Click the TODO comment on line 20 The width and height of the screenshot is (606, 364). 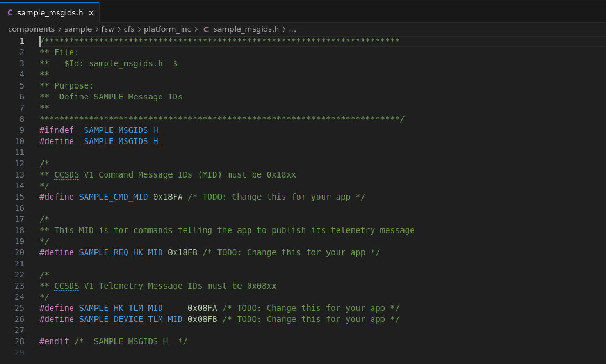coord(291,252)
